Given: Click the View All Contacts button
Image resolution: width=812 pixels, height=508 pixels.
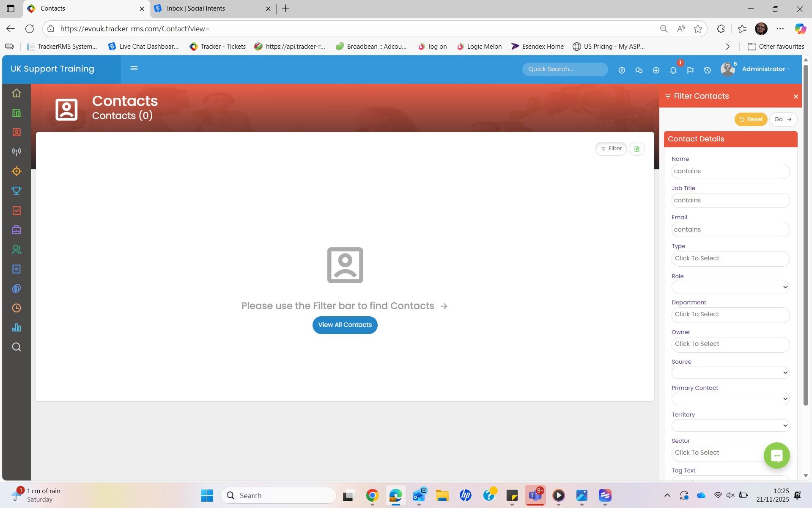Looking at the screenshot, I should click(x=345, y=325).
